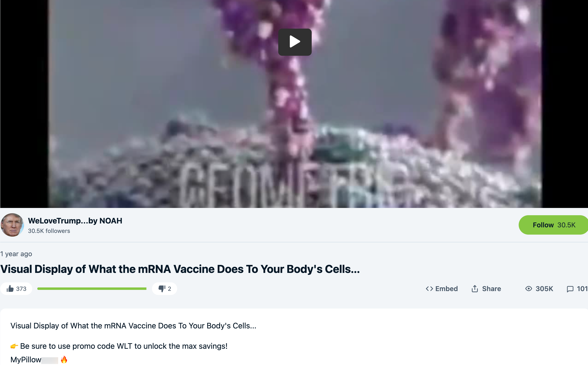Screen dimensions: 588x365
Task: Open WeLoveTrump...by NOAH channel name
Action: (75, 221)
